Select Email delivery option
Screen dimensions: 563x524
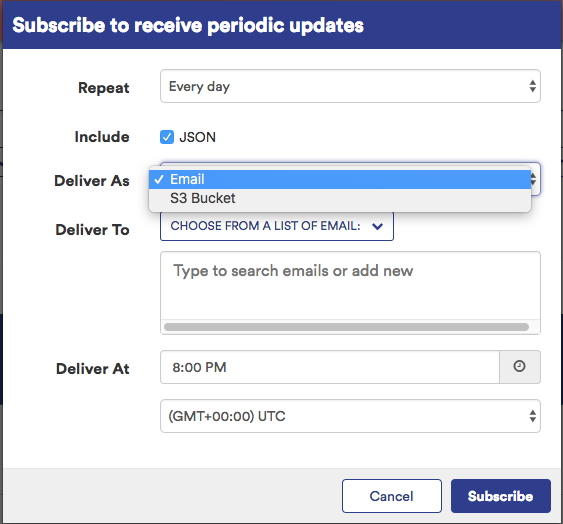340,179
